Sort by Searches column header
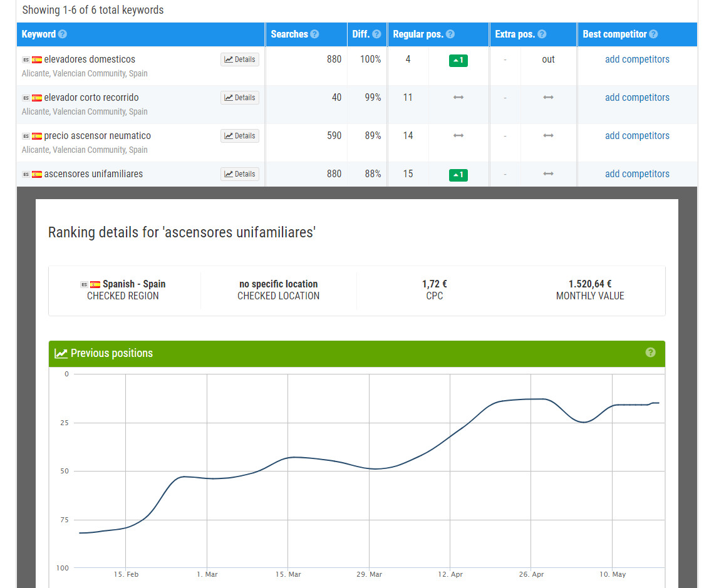 point(289,34)
